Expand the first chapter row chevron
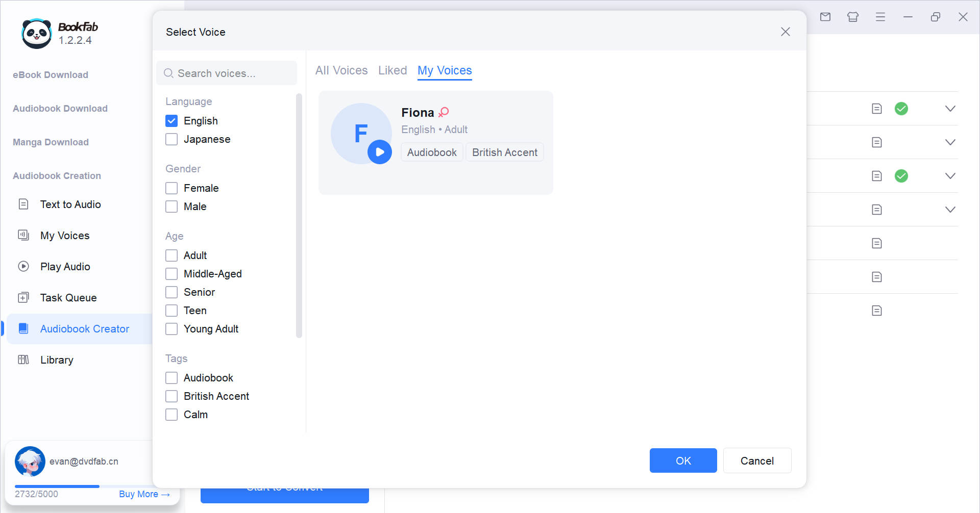The image size is (980, 513). pyautogui.click(x=950, y=109)
